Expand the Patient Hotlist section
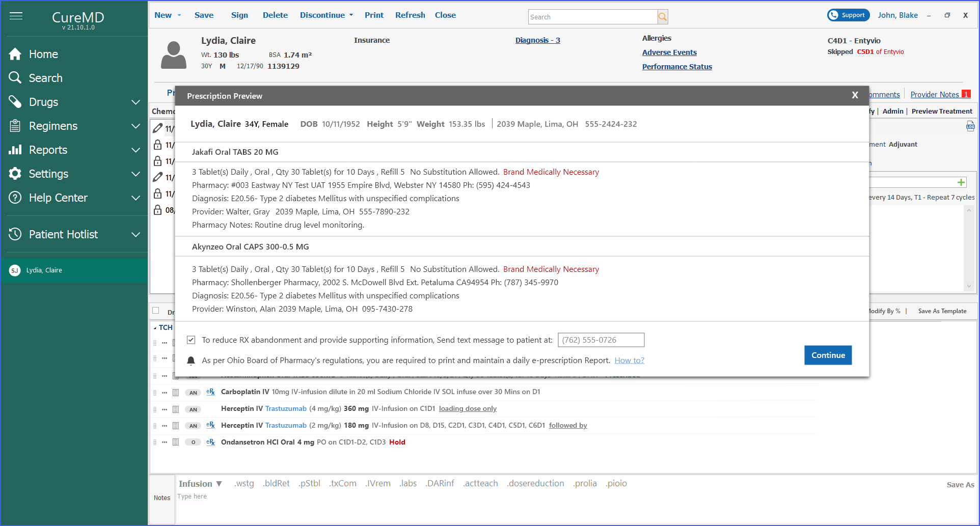The image size is (980, 526). point(135,234)
